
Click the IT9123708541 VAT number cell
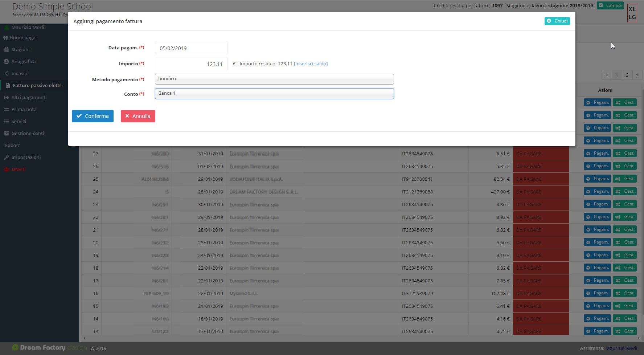click(x=417, y=179)
